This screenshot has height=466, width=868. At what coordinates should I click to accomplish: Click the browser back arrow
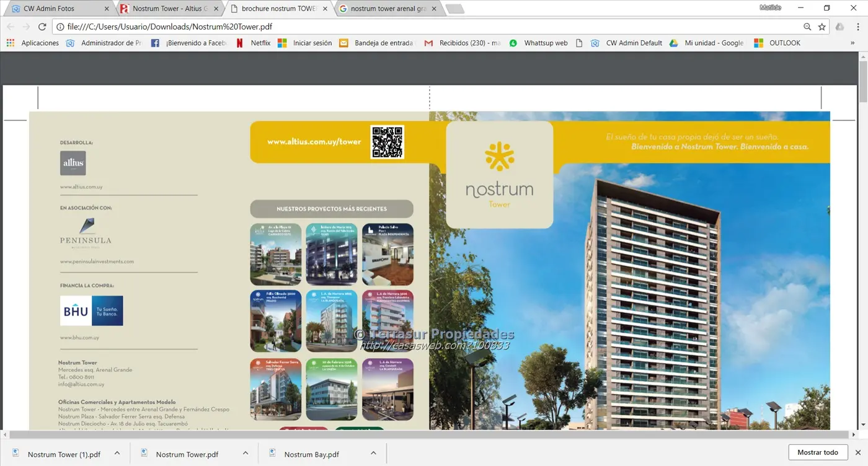tap(11, 27)
